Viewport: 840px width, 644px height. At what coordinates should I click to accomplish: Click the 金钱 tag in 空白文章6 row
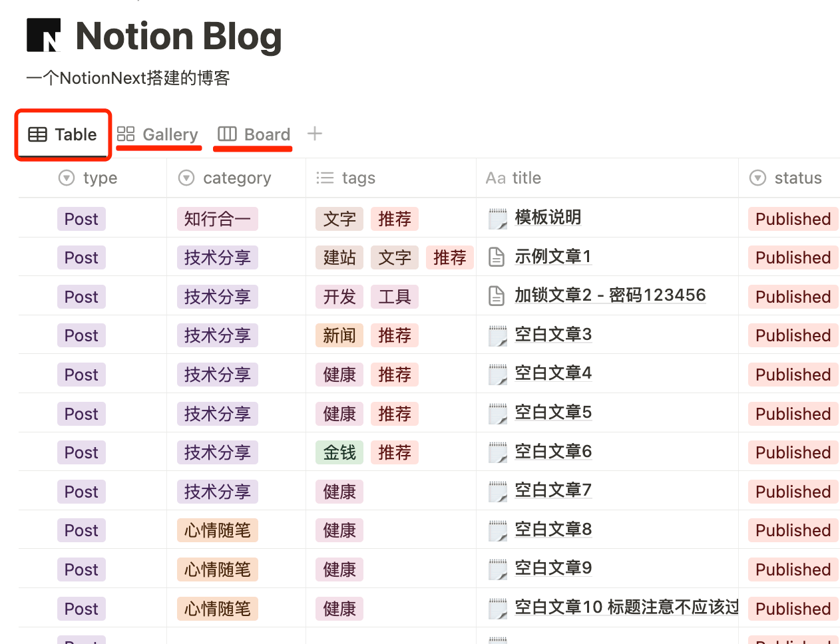click(339, 452)
